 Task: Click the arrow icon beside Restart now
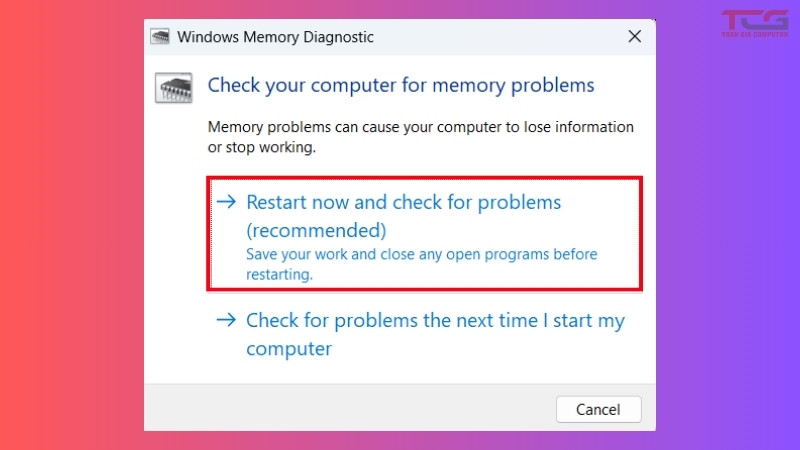coord(227,202)
